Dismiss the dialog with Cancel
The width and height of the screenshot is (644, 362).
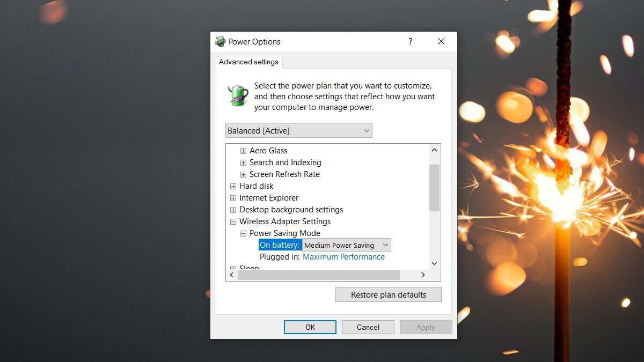368,327
